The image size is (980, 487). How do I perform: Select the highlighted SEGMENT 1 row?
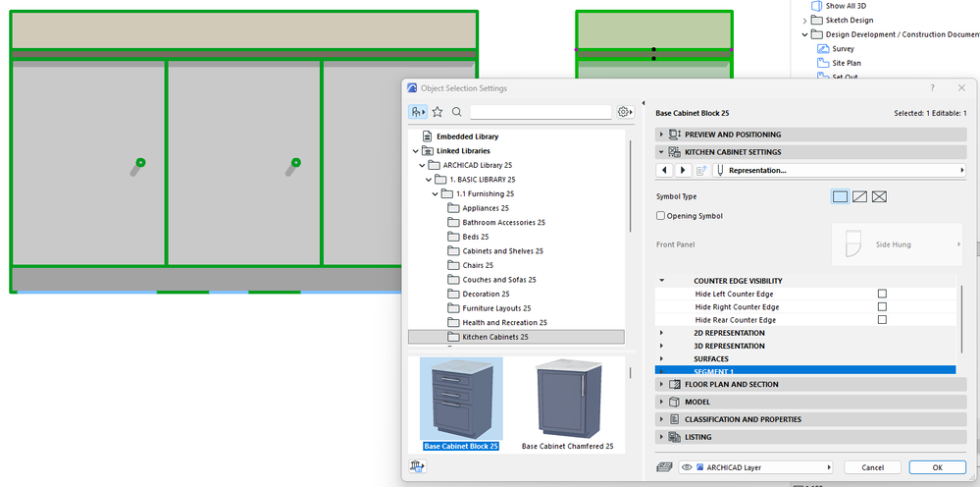click(x=805, y=371)
